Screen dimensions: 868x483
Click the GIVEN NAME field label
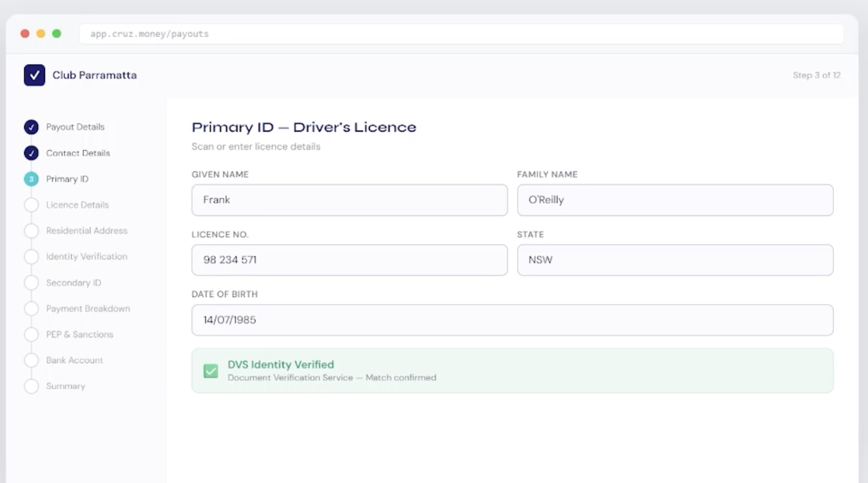point(220,174)
